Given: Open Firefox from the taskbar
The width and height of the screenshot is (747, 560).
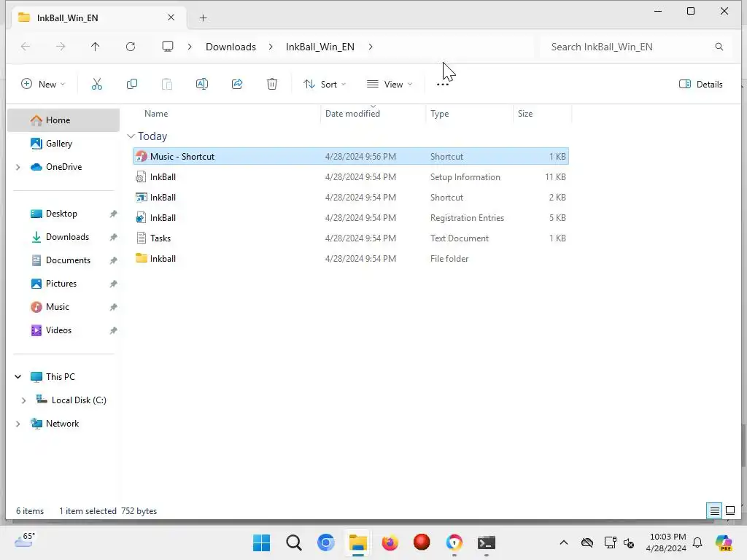Looking at the screenshot, I should pyautogui.click(x=390, y=542).
